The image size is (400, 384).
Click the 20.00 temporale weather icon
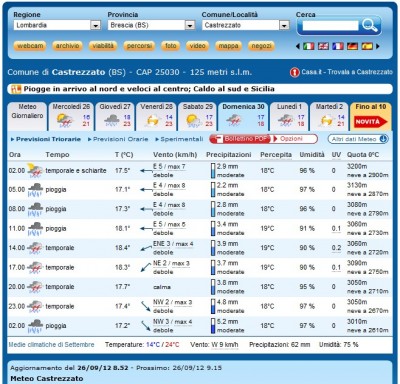35,287
